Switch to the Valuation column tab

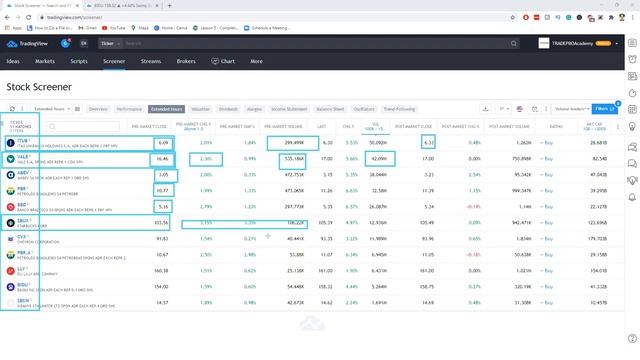pos(200,109)
